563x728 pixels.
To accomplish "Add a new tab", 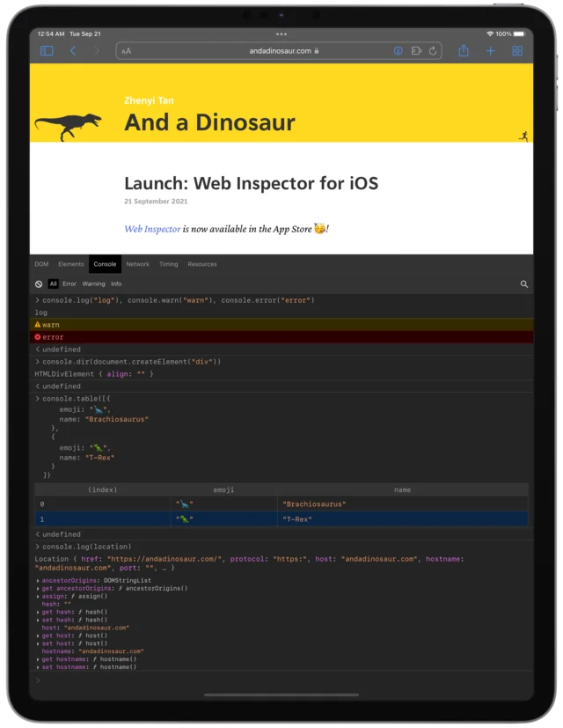I will [490, 50].
